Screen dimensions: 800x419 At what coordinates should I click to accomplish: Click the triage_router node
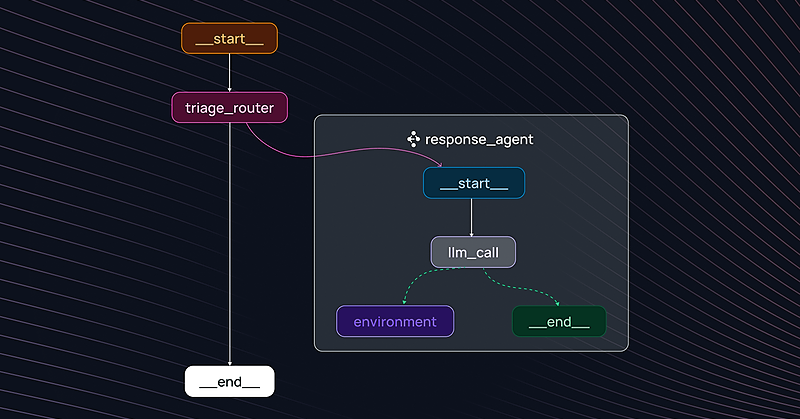coord(230,108)
